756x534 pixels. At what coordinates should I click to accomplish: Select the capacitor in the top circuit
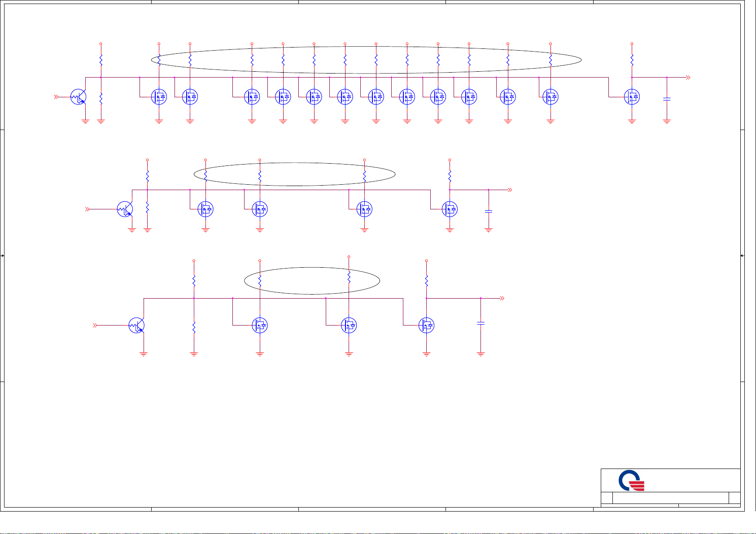[x=667, y=99]
